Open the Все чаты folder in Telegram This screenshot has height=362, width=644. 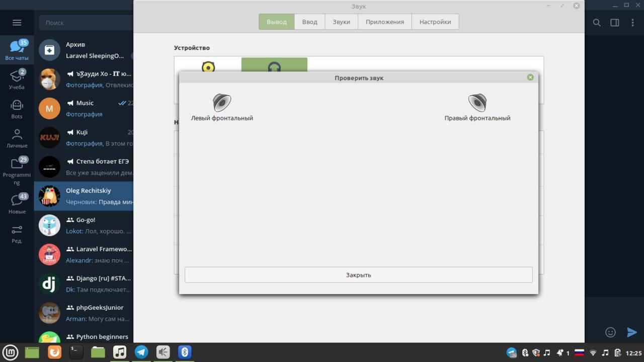[x=17, y=50]
